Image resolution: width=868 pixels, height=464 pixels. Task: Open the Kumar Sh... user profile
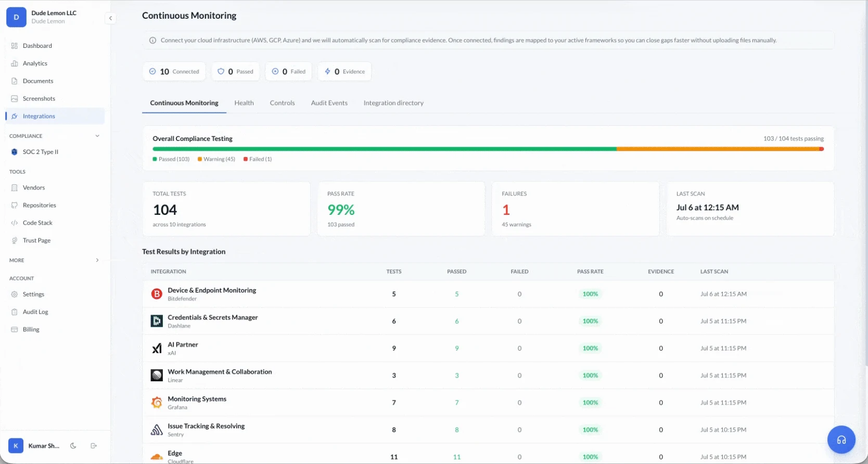[x=34, y=446]
